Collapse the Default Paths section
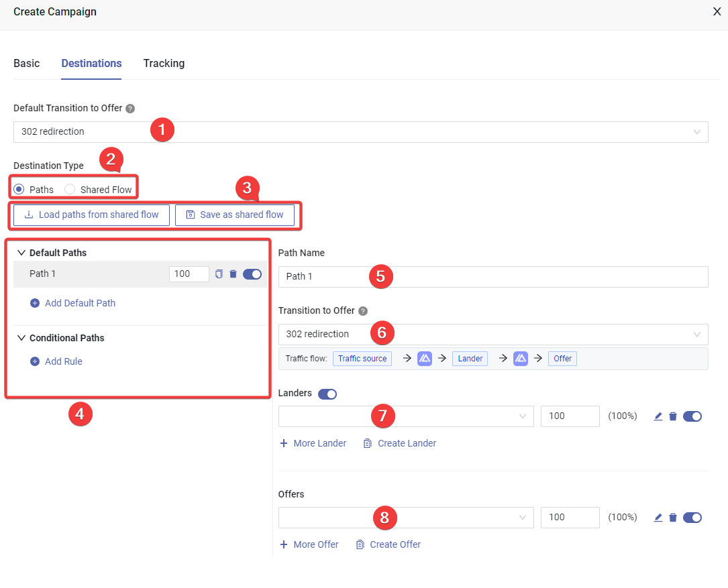This screenshot has height=588, width=728. coord(21,253)
